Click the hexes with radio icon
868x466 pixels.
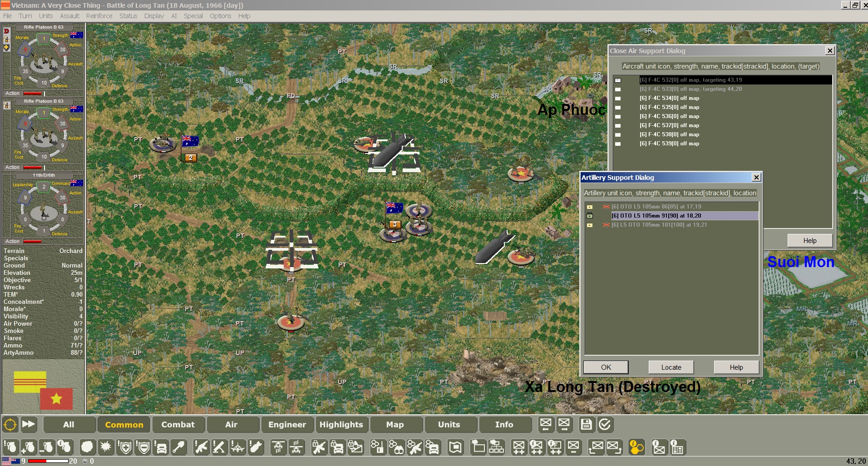pyautogui.click(x=378, y=447)
